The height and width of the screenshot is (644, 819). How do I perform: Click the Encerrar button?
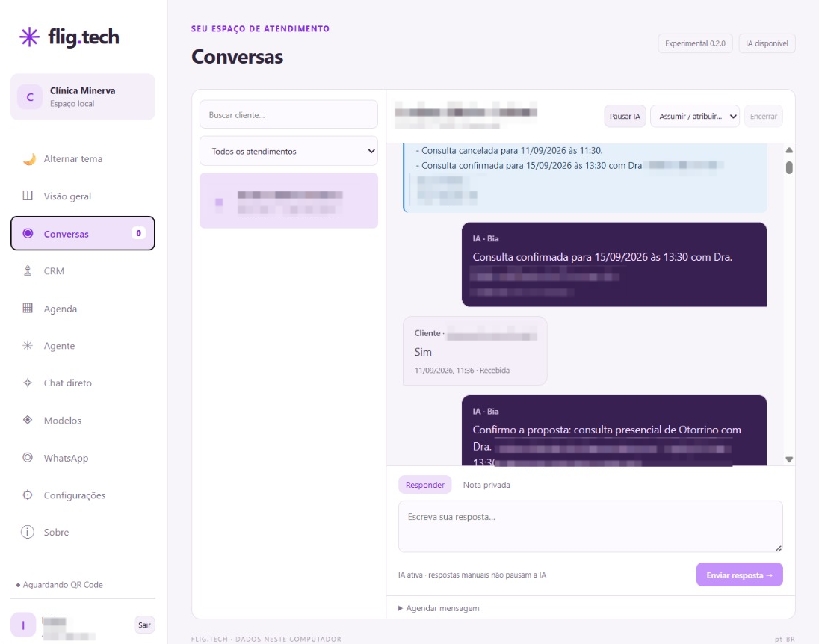click(x=763, y=116)
